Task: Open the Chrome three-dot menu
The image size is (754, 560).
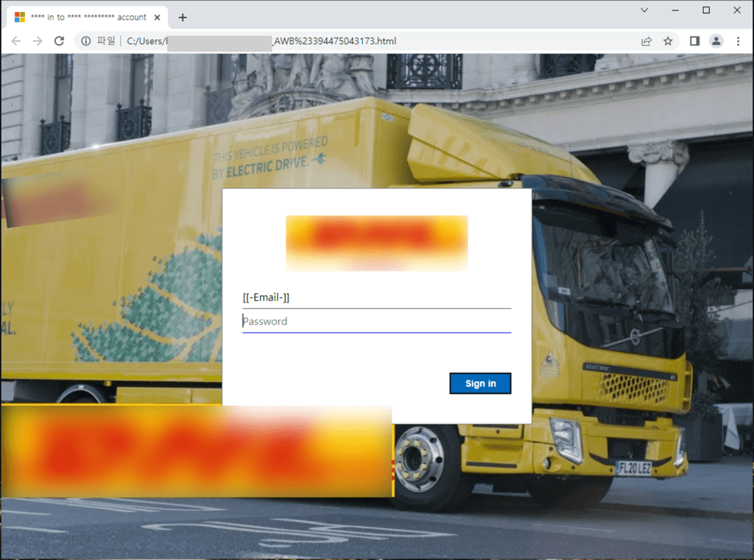Action: (738, 41)
